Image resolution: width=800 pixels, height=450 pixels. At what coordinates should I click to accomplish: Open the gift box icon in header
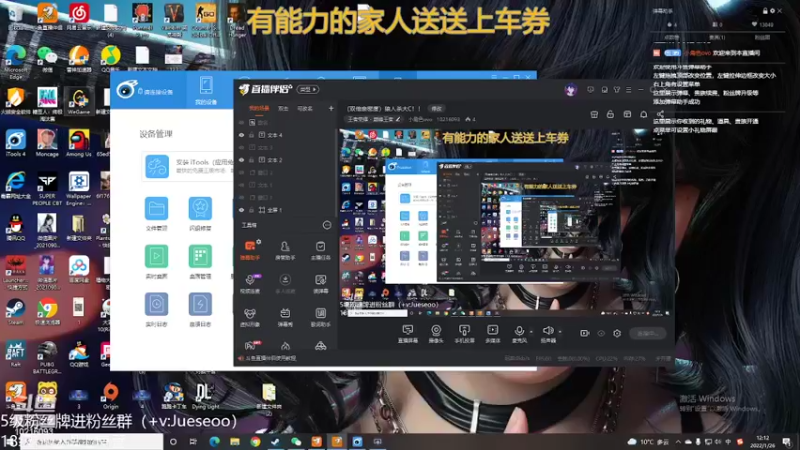tap(594, 114)
